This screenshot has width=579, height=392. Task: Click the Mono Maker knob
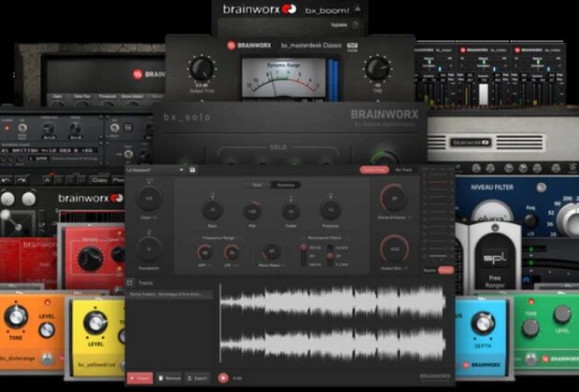270,251
